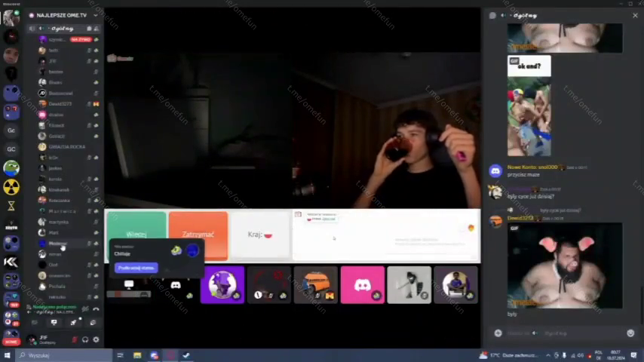Open File Explorer from the taskbar

(137, 355)
